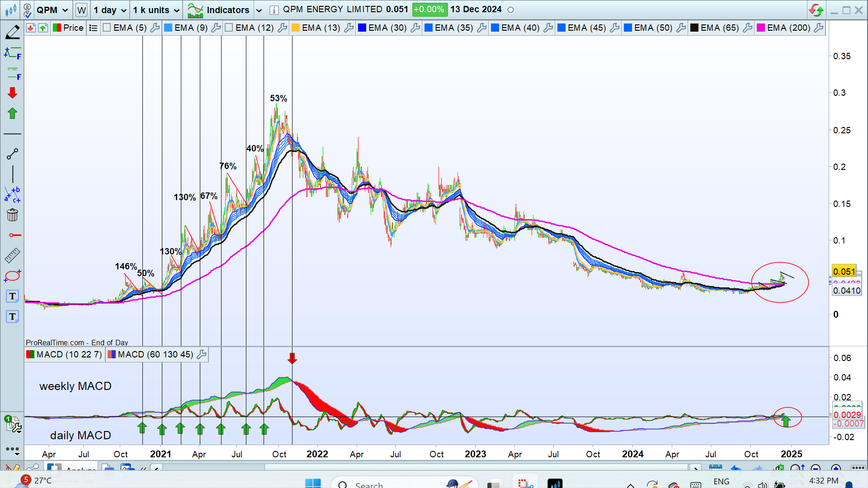Toggle weekly view with W button
Viewport: 868px width, 488px height.
click(x=81, y=10)
